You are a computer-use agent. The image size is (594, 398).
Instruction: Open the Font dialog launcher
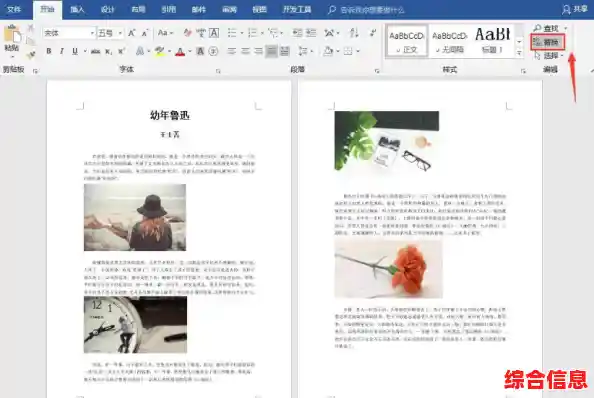point(218,71)
